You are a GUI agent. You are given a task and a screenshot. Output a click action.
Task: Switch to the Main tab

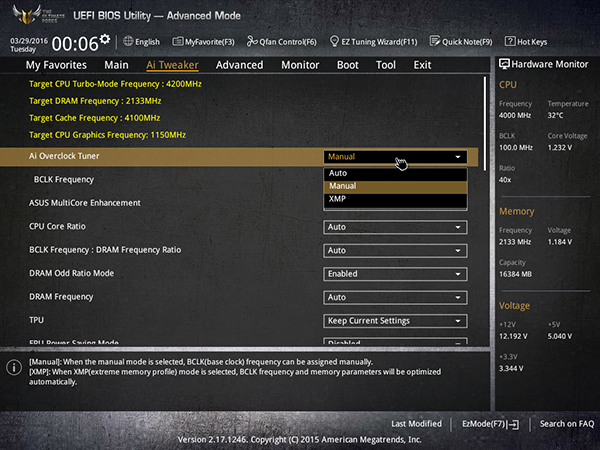click(x=116, y=65)
